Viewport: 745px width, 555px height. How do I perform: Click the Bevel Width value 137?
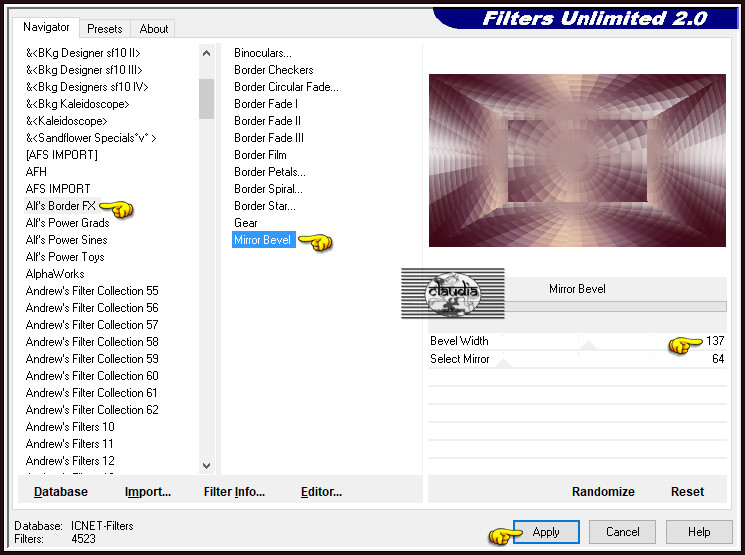(x=715, y=341)
